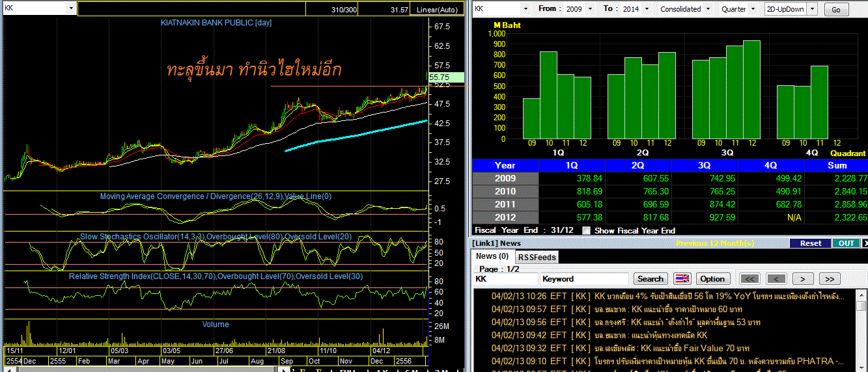Click the current price label 55.75

[x=445, y=77]
